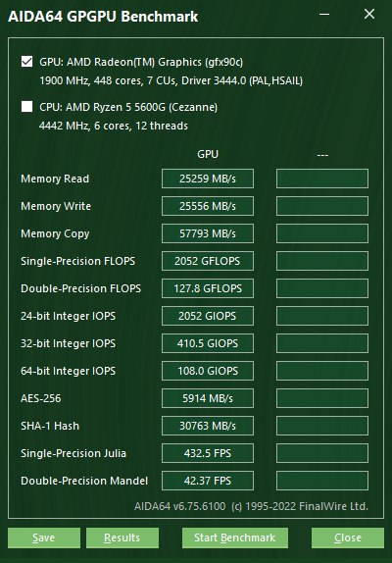
Task: Open the Results button
Action: [x=122, y=537]
